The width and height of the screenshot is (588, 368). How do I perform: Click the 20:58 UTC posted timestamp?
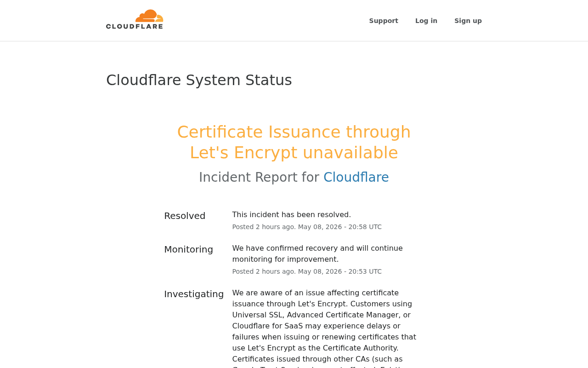pos(307,227)
